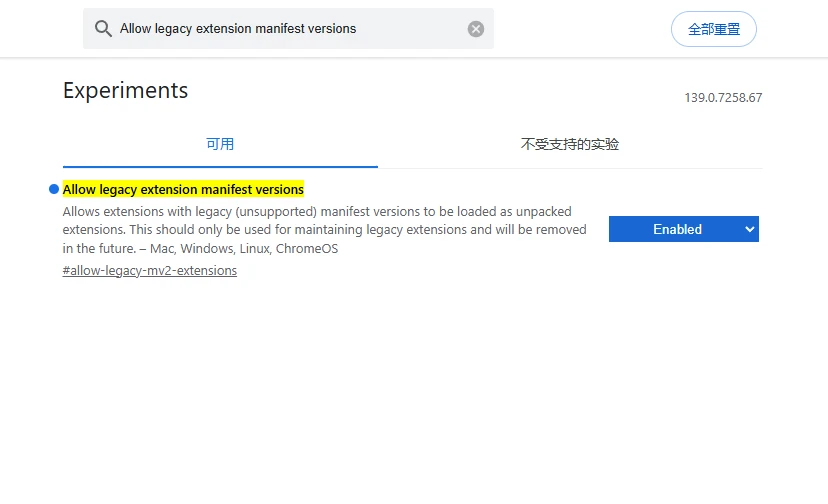Clear the search box with the X icon
The image size is (828, 504).
[x=476, y=29]
